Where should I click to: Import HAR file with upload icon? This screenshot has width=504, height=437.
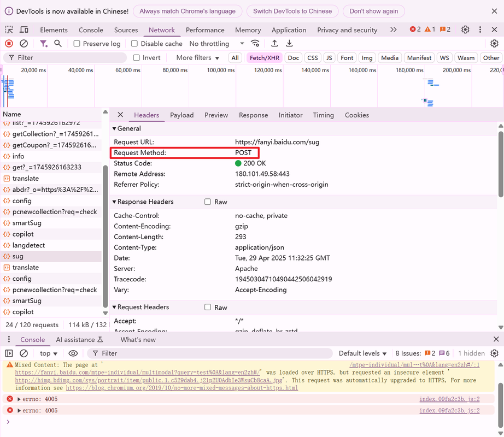(x=274, y=43)
